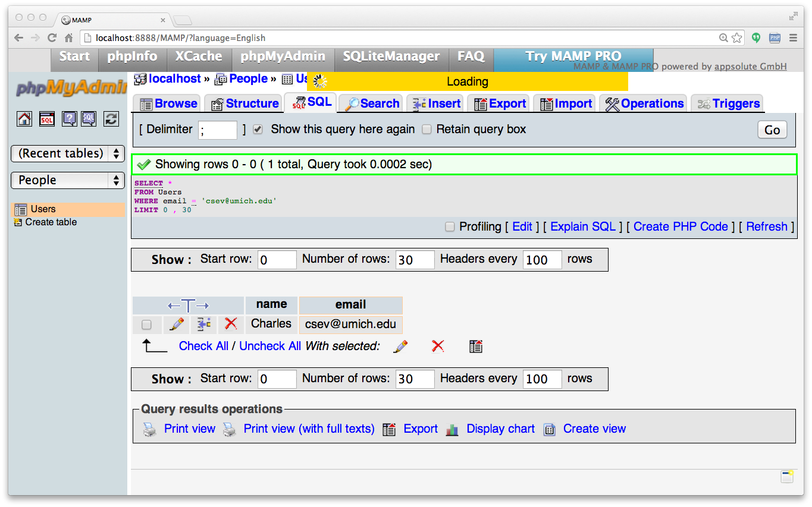This screenshot has width=812, height=507.
Task: Click the browser reload button
Action: click(x=52, y=38)
